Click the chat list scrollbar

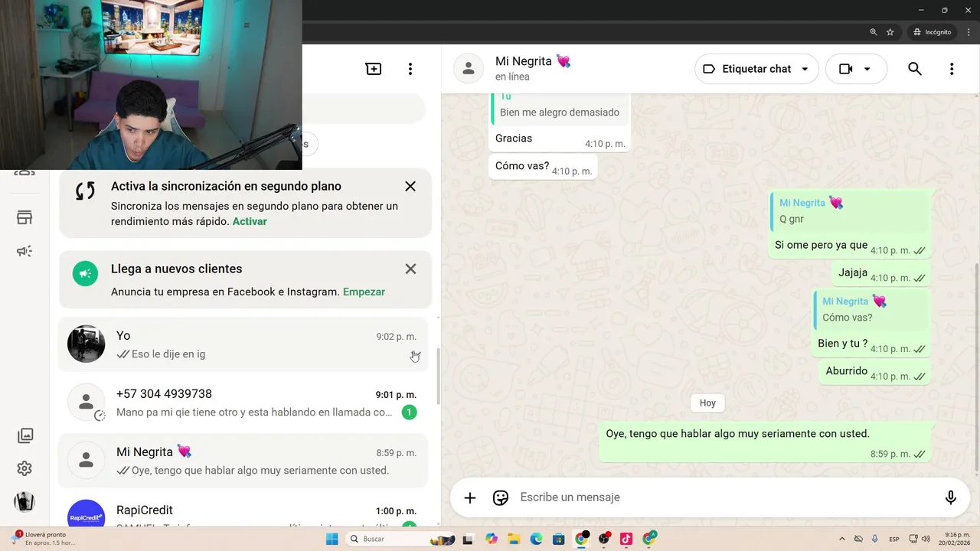tap(438, 376)
